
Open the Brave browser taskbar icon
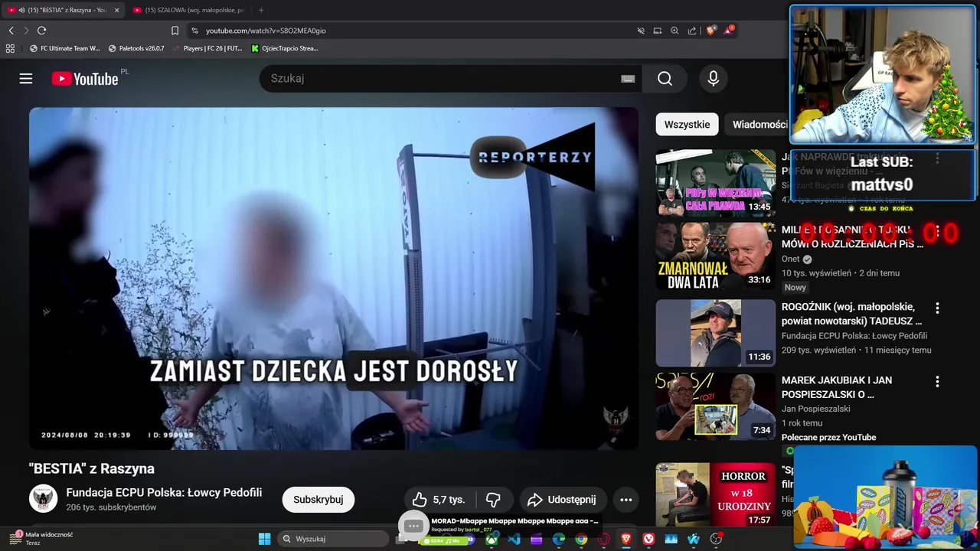pyautogui.click(x=626, y=539)
